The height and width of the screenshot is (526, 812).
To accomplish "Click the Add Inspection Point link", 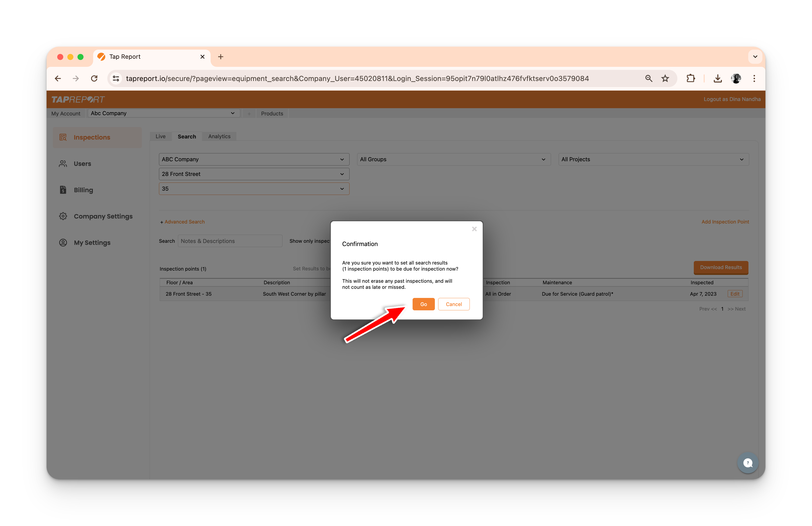I will pyautogui.click(x=725, y=222).
